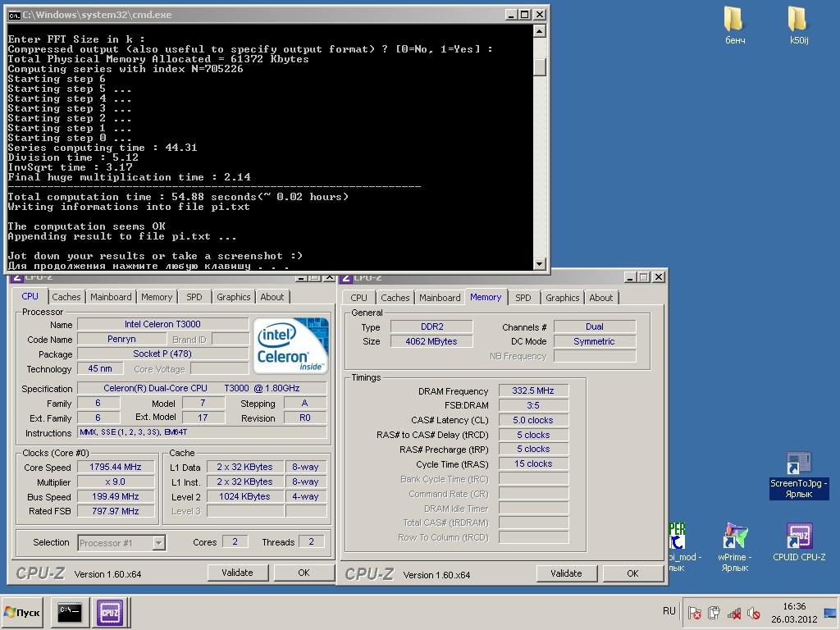The width and height of the screenshot is (840, 630).
Task: Open Mainboard tab in right CPU-Z window
Action: coord(440,298)
